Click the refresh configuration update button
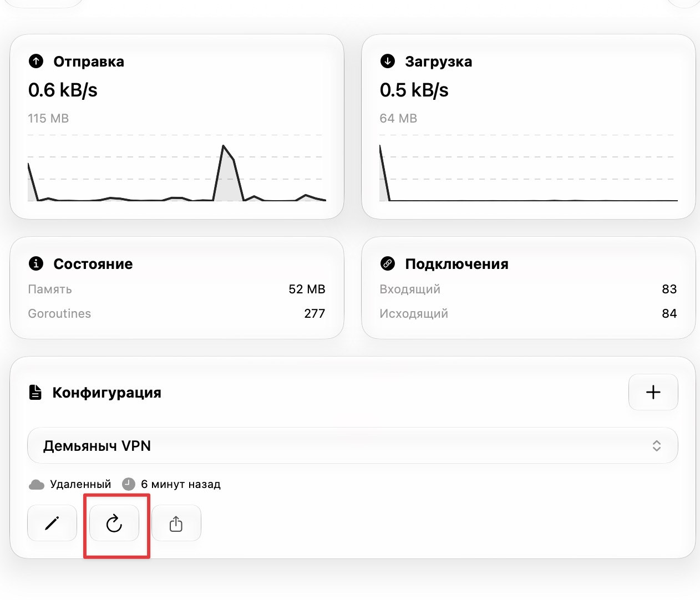The height and width of the screenshot is (600, 700). 114,523
